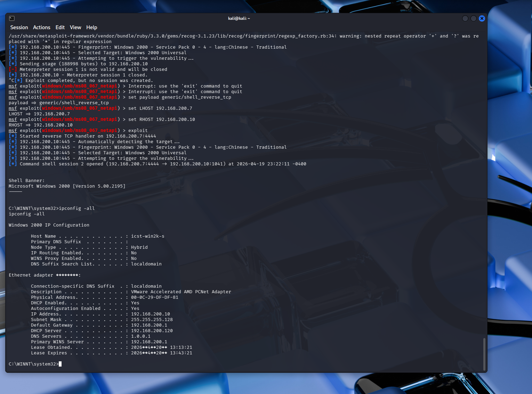Screen dimensions: 532x394
Task: Click the payload => generic/shell_reverse_tcp output
Action: [x=59, y=103]
